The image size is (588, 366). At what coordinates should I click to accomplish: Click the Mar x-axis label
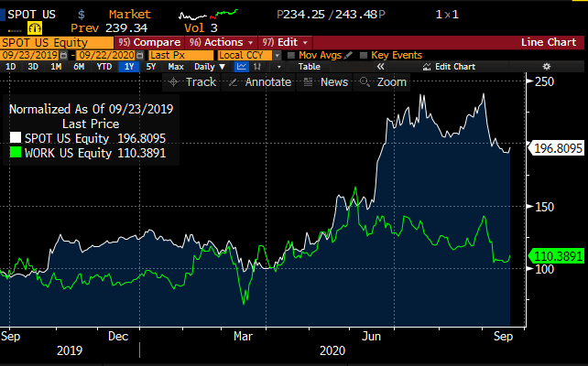pyautogui.click(x=243, y=337)
